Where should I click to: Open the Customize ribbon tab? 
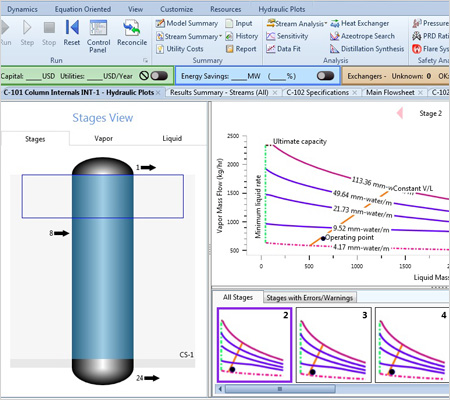pyautogui.click(x=176, y=9)
